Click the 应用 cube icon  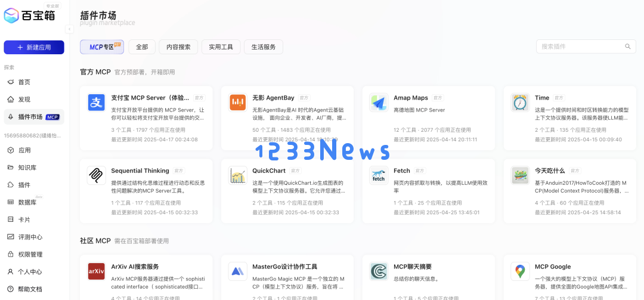click(x=11, y=150)
